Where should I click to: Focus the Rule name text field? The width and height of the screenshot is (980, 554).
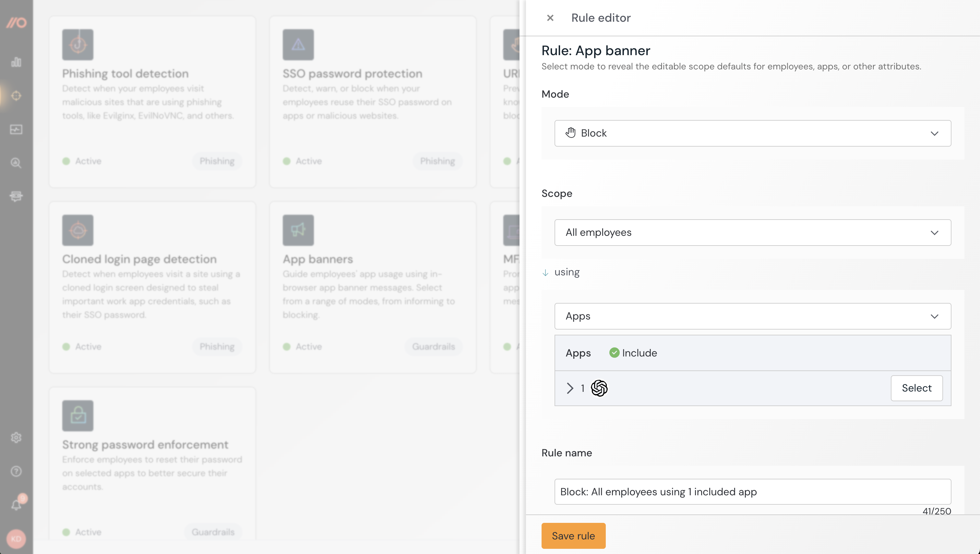pos(752,492)
